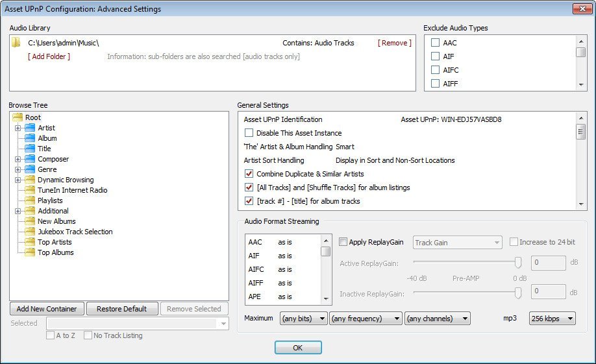This screenshot has width=596, height=364.
Task: Click the General Settings scrollbar down arrow
Action: [x=581, y=204]
